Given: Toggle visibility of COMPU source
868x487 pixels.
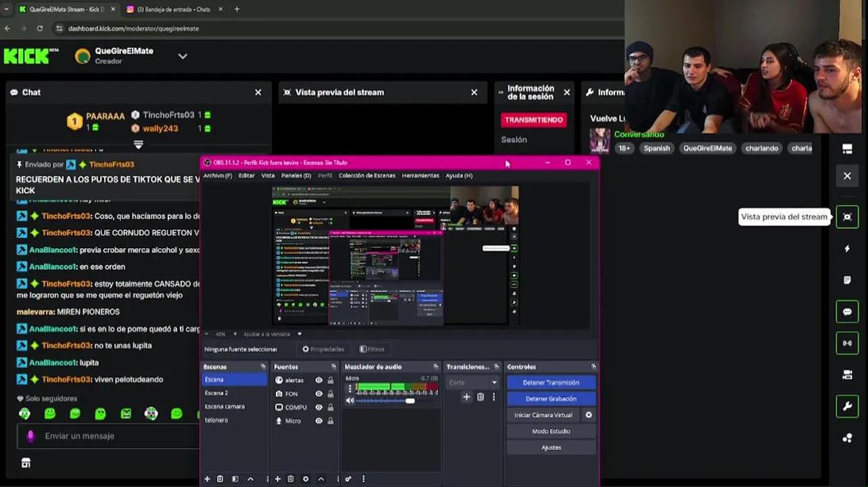Looking at the screenshot, I should 318,407.
